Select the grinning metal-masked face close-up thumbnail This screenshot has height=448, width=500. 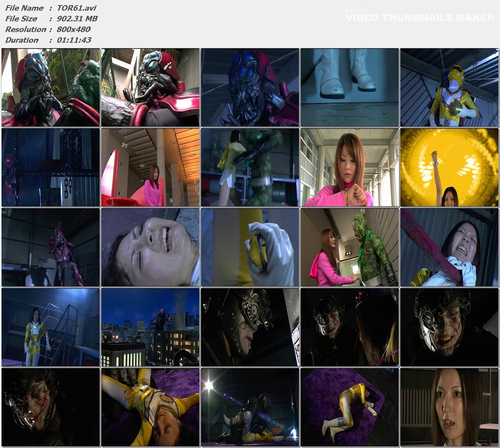[x=449, y=327]
